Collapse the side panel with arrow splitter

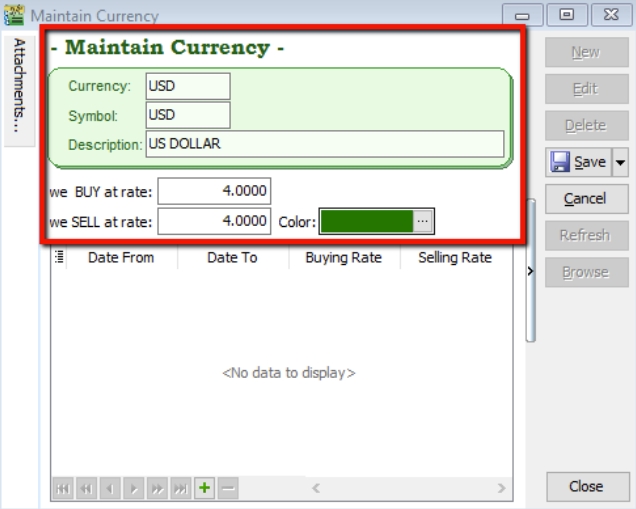pos(530,271)
